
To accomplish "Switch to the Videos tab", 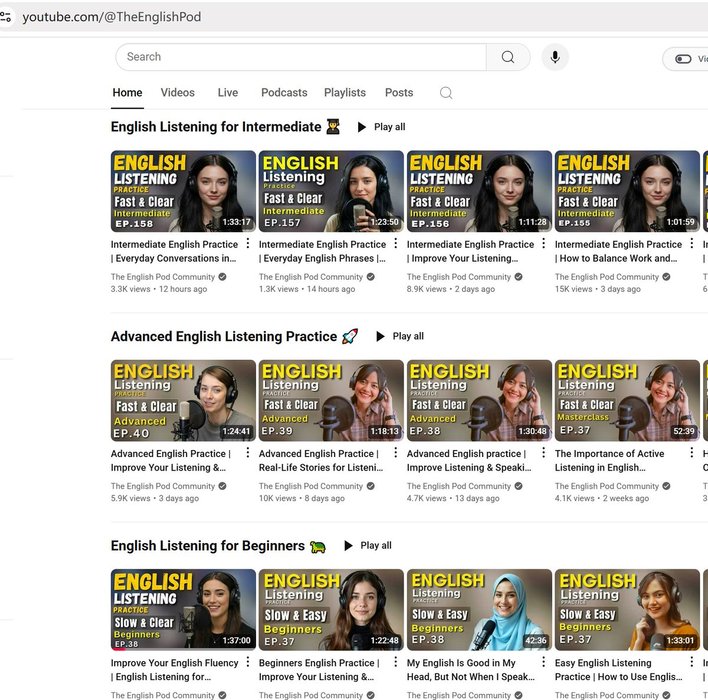I will click(178, 93).
